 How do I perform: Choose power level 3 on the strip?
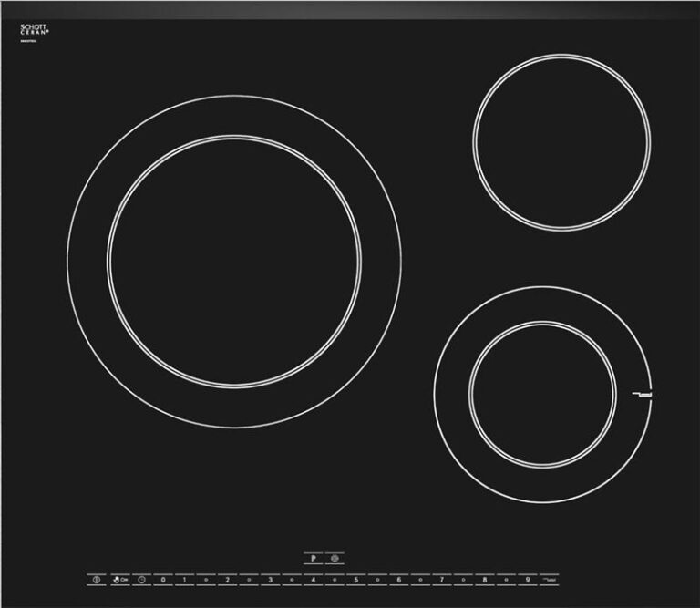(270, 580)
